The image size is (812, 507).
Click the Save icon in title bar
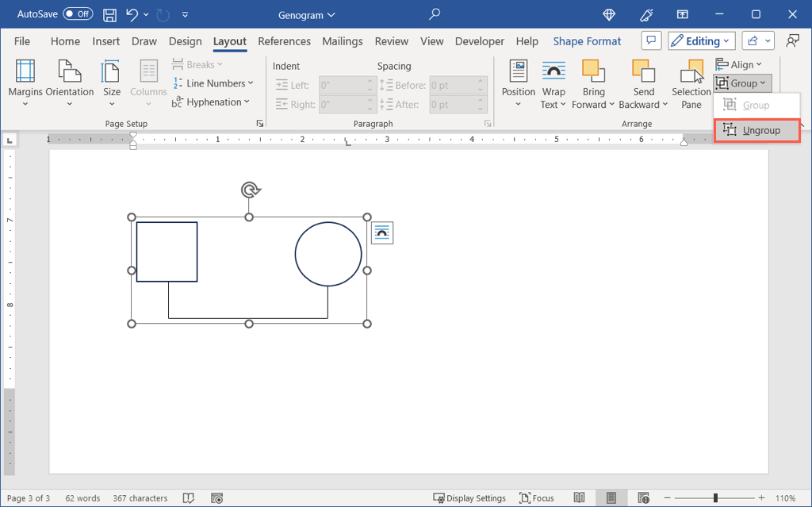110,14
